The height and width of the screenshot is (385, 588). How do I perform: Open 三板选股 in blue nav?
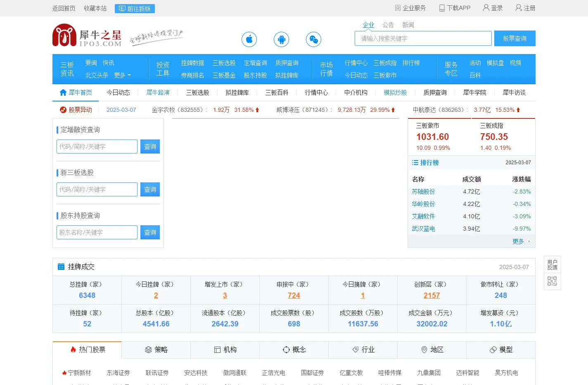click(224, 63)
